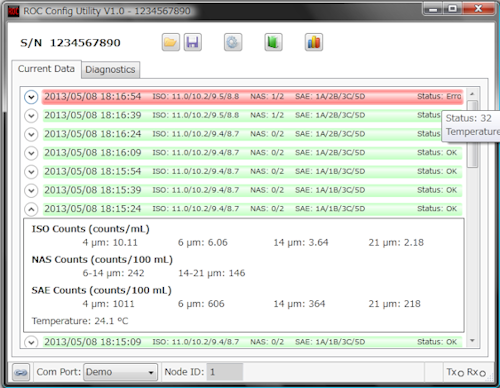The width and height of the screenshot is (500, 388).
Task: Switch to the Diagnostics tab
Action: pos(110,70)
